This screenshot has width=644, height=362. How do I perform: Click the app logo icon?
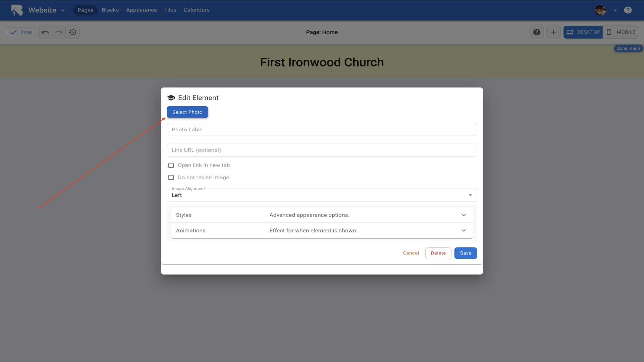click(17, 10)
